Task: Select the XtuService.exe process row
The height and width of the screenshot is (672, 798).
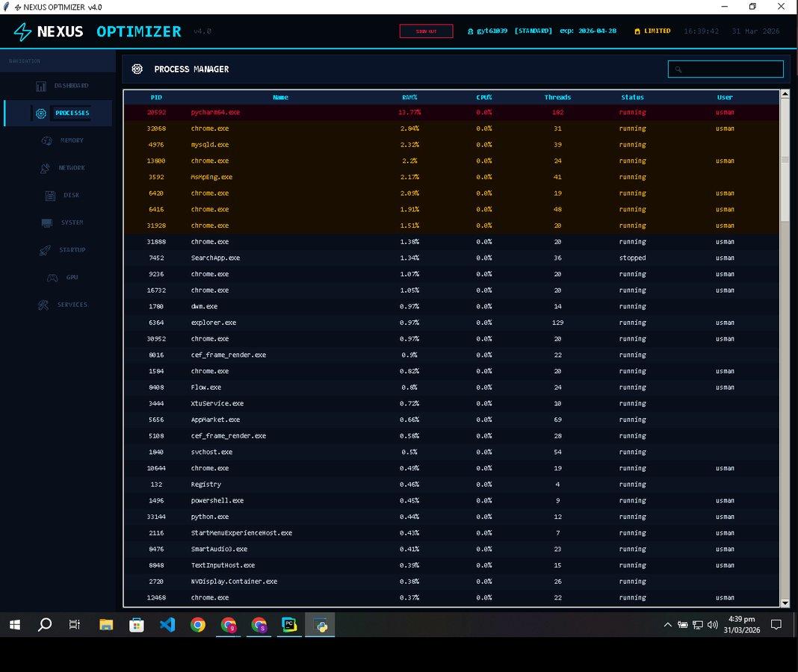Action: click(x=451, y=403)
